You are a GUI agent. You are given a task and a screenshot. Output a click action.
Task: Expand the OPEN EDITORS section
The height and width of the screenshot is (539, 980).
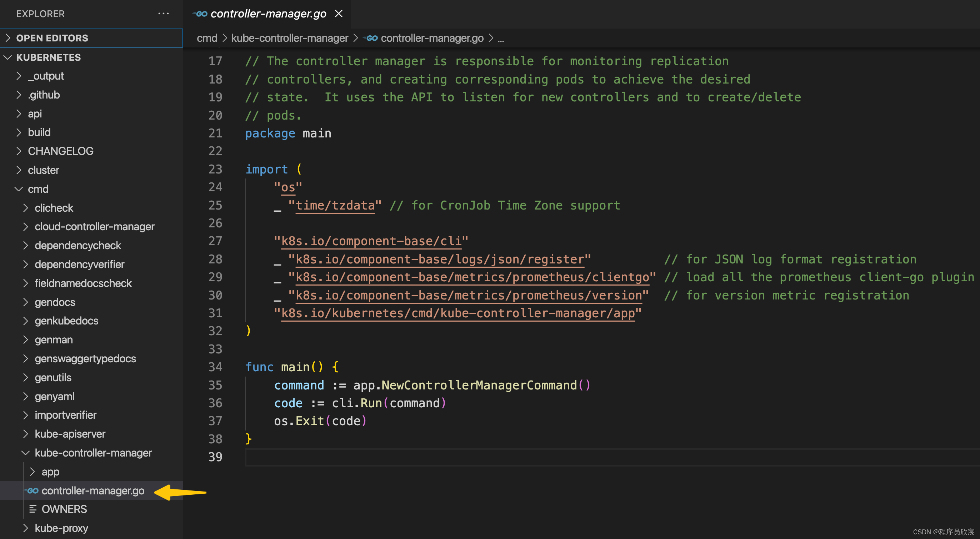[91, 38]
